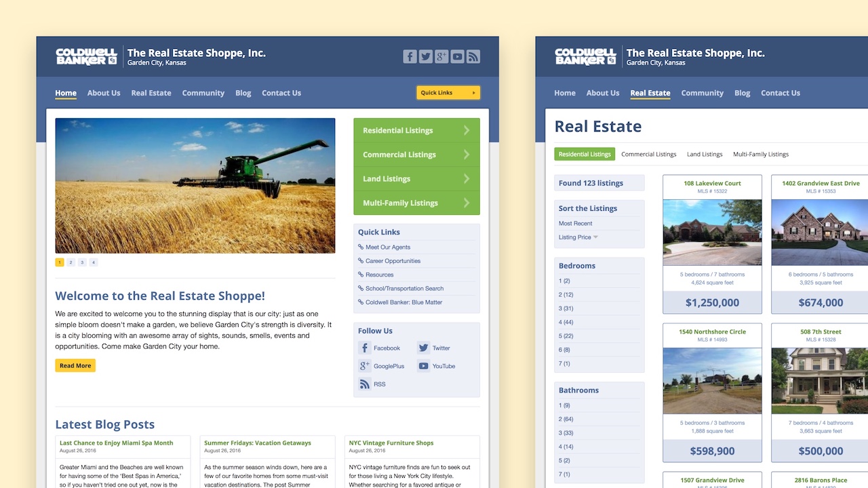
Task: Open the 508 7th Street listing photo
Action: tap(821, 381)
